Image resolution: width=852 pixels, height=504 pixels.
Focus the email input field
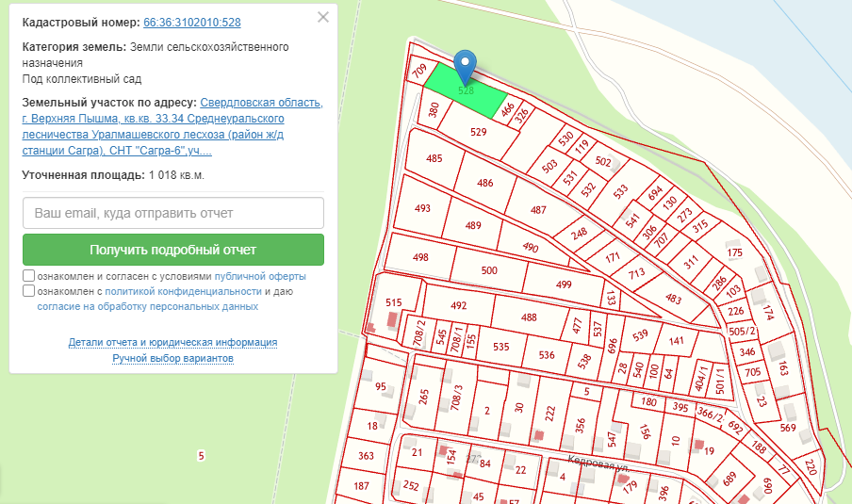click(173, 213)
